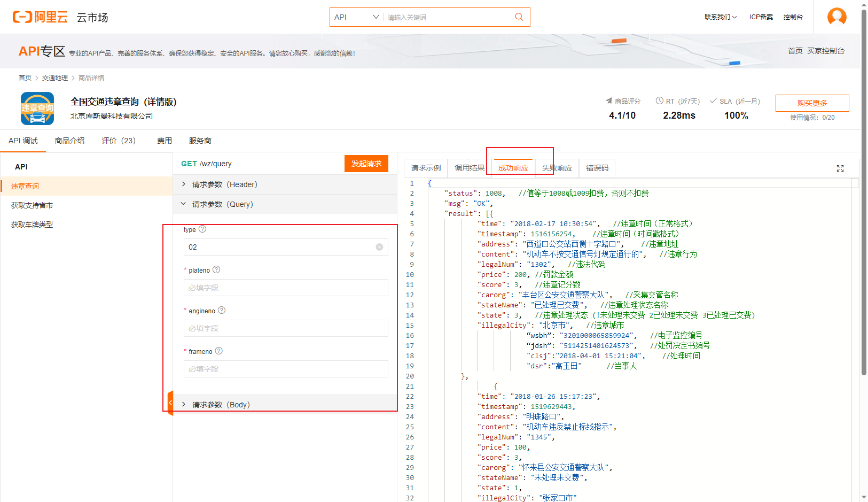The height and width of the screenshot is (502, 868).
Task: Open the 联系我们 dropdown
Action: [721, 17]
